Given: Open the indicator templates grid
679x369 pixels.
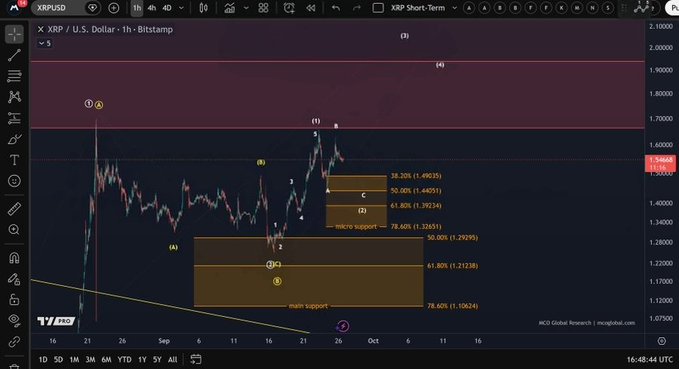Looking at the screenshot, I should coord(263,8).
